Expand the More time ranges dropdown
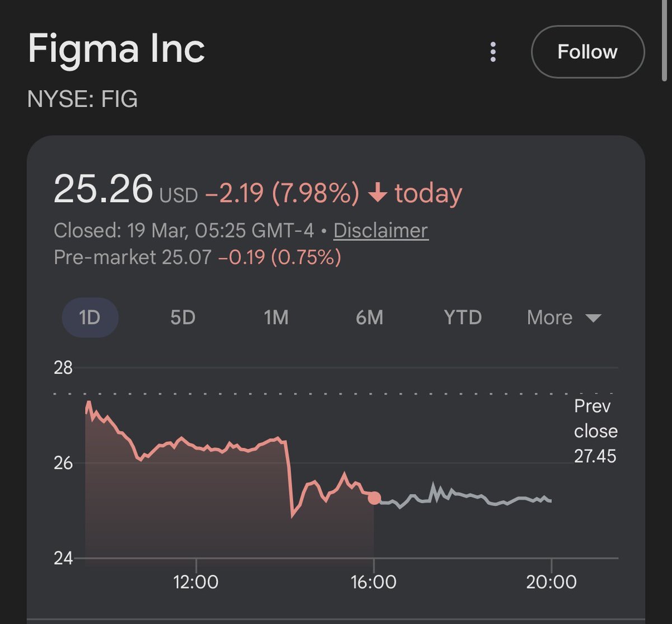Image resolution: width=672 pixels, height=624 pixels. (x=564, y=318)
